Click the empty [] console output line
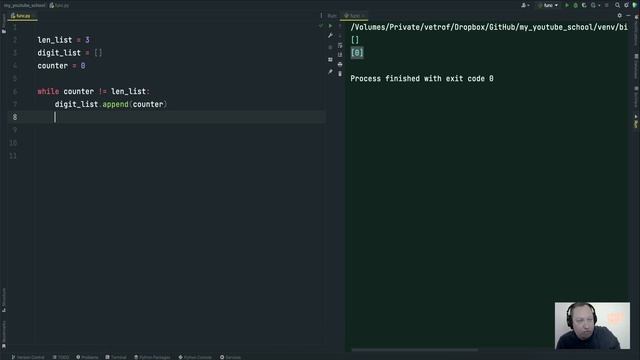 pyautogui.click(x=355, y=40)
